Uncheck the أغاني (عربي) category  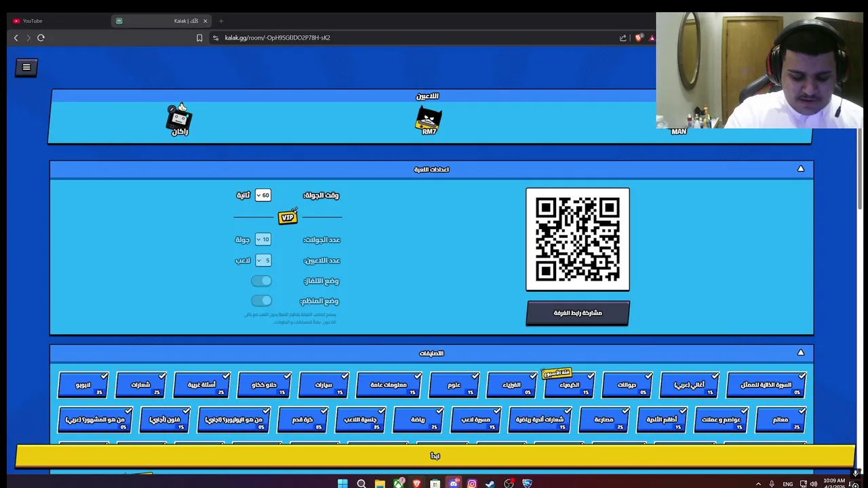689,385
